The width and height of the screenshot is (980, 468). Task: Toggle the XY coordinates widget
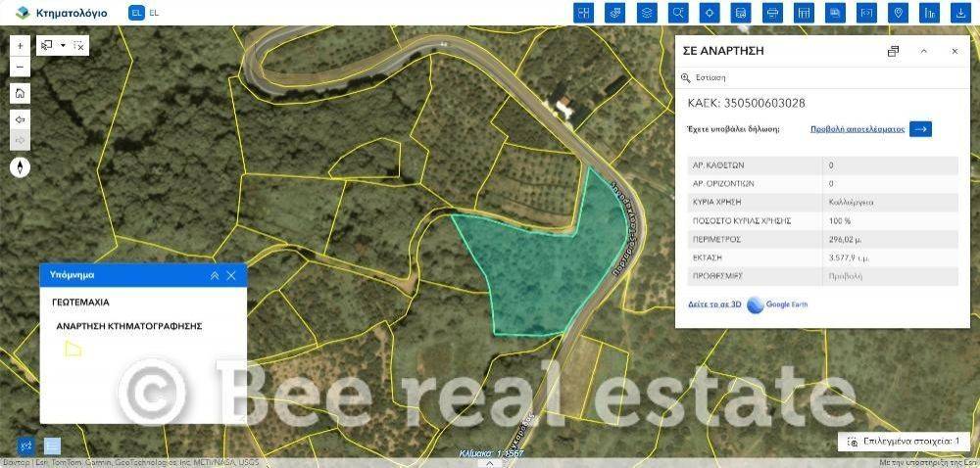point(24,445)
